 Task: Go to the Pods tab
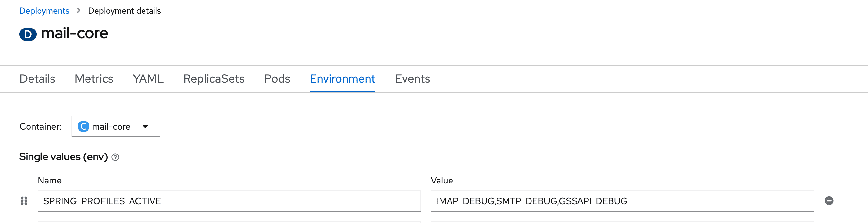coord(277,79)
